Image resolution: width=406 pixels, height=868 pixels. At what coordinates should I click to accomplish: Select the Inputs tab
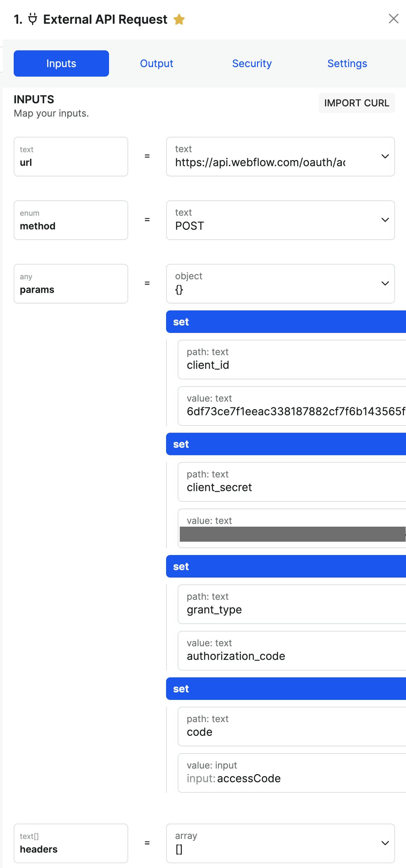(x=61, y=64)
